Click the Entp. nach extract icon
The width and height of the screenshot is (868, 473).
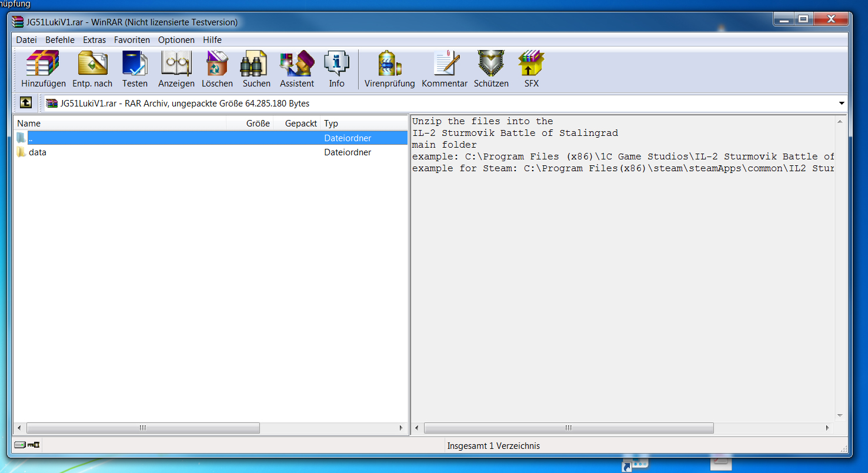pos(92,69)
